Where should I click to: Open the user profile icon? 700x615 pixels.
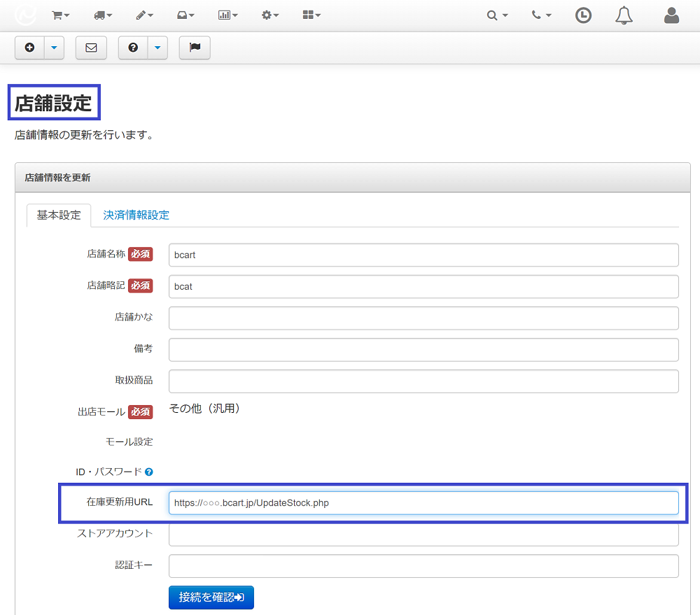coord(671,15)
